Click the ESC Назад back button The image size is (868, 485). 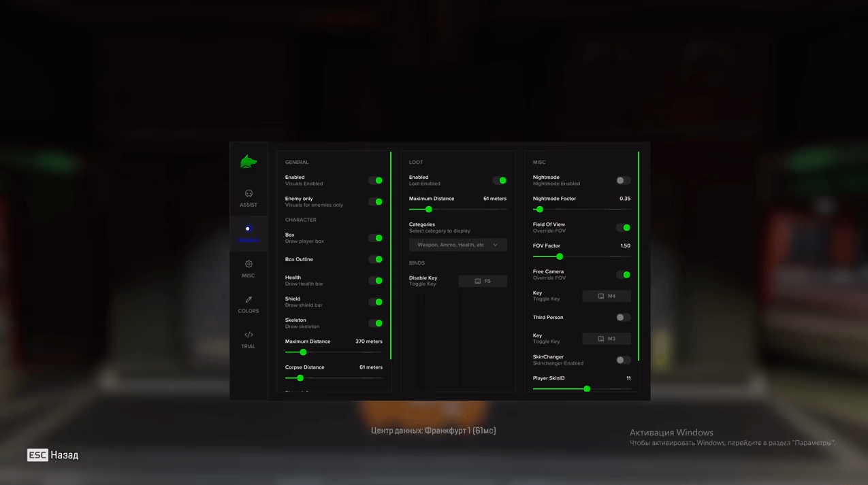(x=53, y=455)
